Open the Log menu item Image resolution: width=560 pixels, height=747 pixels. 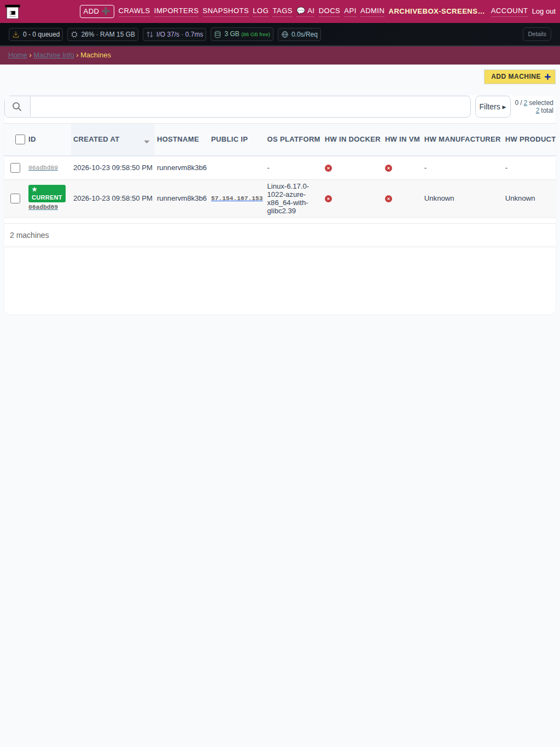[x=260, y=11]
